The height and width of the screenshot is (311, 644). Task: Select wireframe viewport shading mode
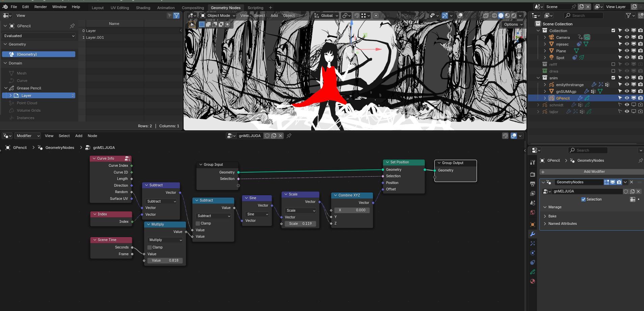tap(494, 16)
